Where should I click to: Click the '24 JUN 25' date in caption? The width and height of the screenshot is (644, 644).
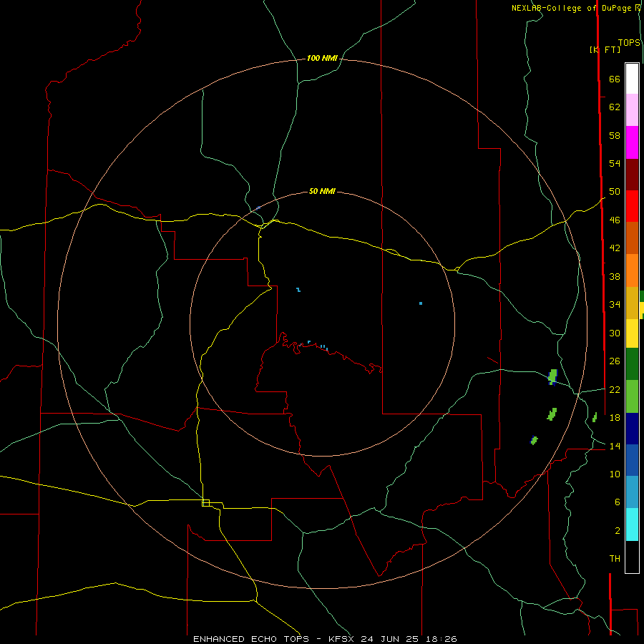[389, 639]
